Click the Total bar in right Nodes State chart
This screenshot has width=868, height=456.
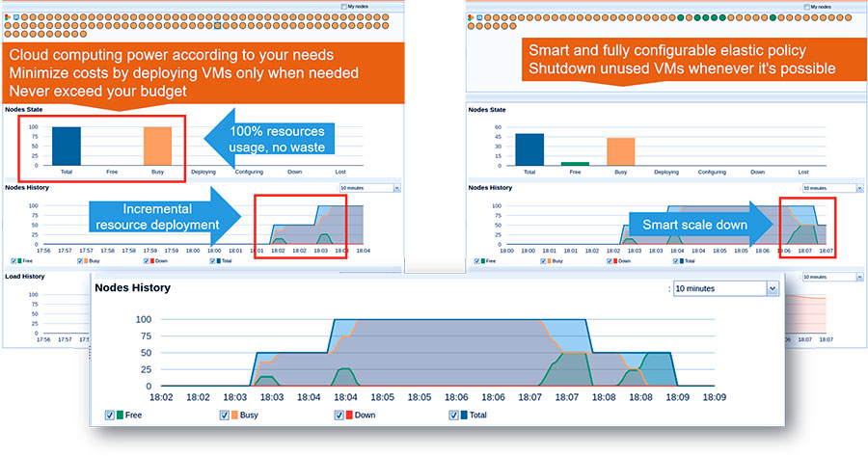(x=529, y=149)
